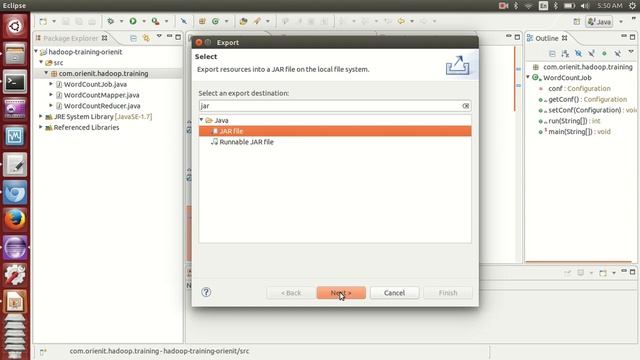Click the export destination filter field
This screenshot has height=360, width=640.
click(335, 106)
